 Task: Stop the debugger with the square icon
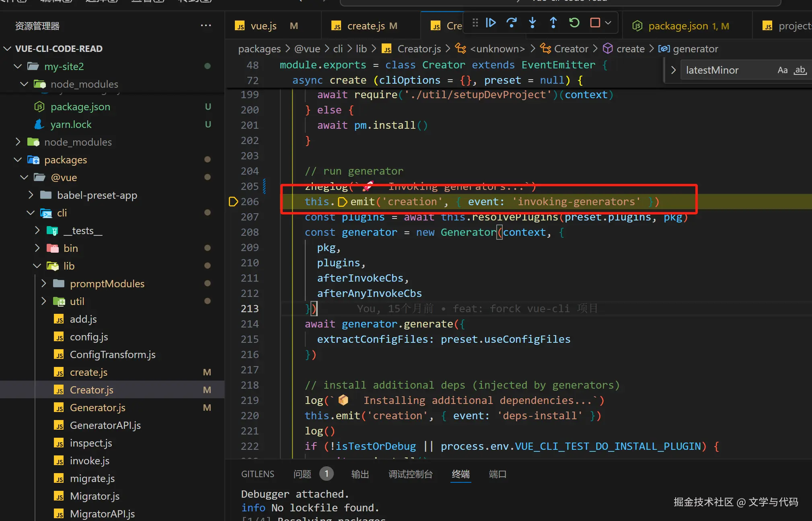click(x=595, y=23)
